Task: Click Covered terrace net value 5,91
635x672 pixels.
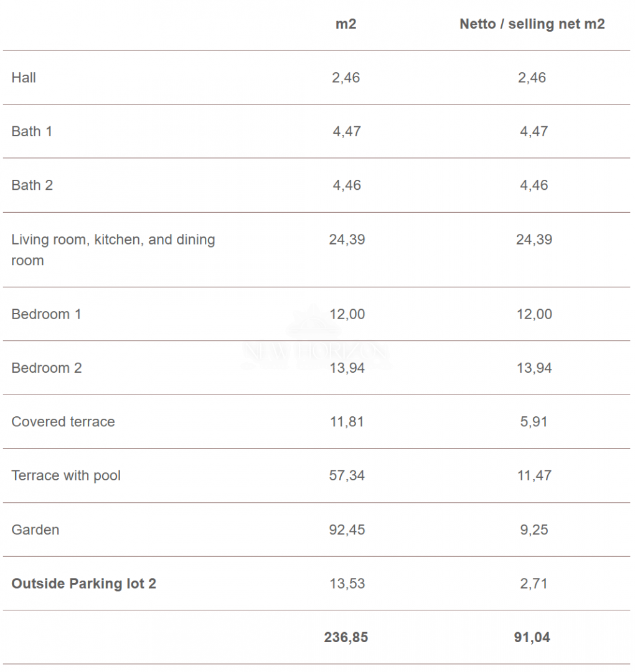Action: (532, 422)
